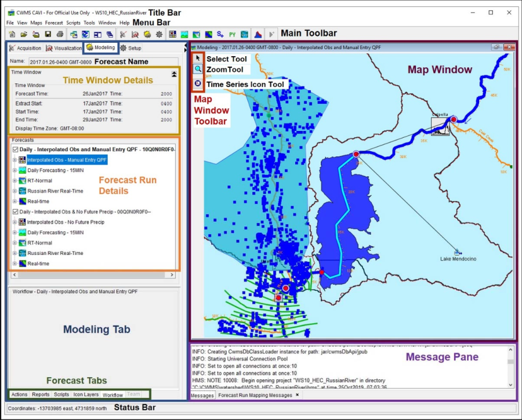Expand the Russian River Real-Time node
The height and width of the screenshot is (420, 522).
pyautogui.click(x=14, y=191)
